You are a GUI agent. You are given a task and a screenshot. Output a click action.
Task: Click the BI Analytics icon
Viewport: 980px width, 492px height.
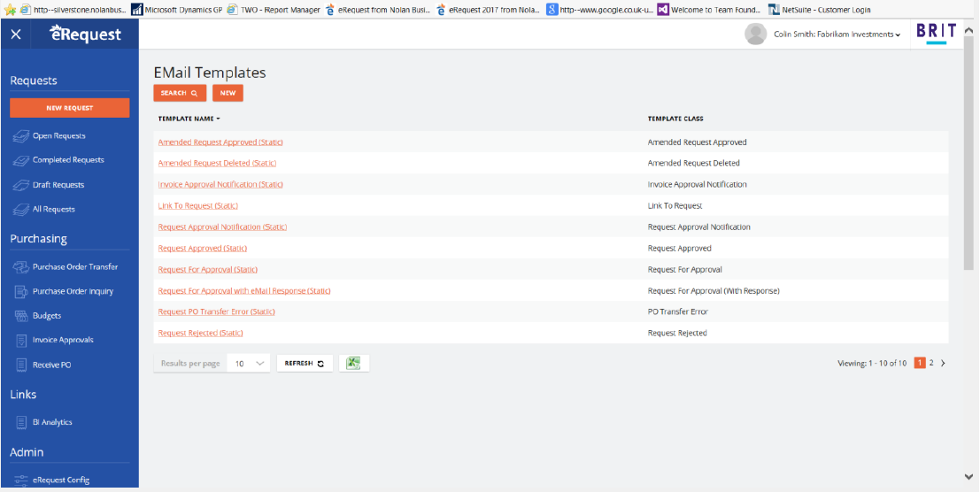(22, 422)
